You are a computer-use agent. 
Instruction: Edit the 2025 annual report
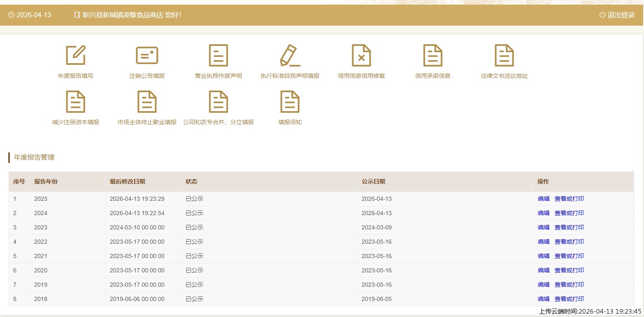click(544, 199)
